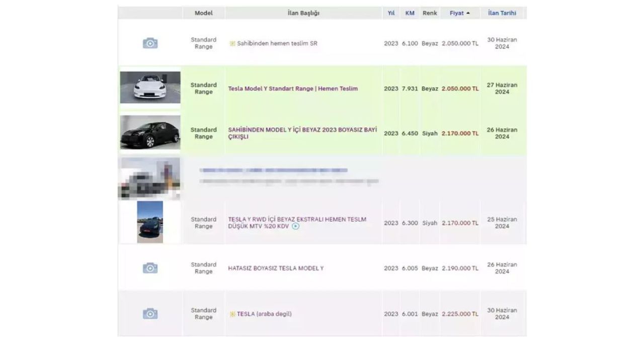Sort by İlan Tarihi column
Viewport: 644px width, 337px height.
502,13
